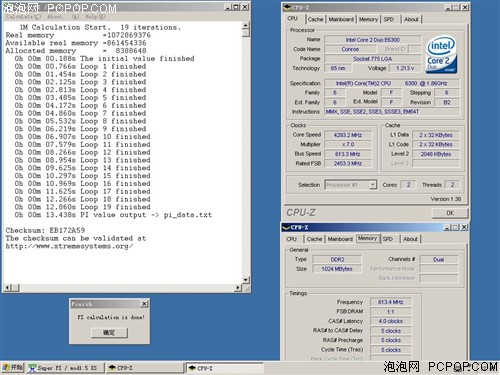Open the Start menu 开始 button

13,368
